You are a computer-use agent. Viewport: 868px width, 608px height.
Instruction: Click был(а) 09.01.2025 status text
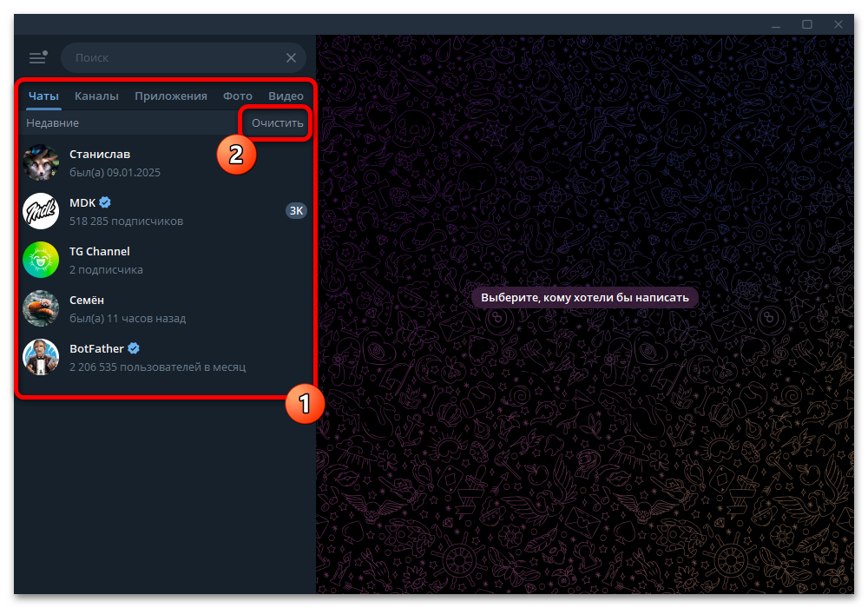coord(115,172)
